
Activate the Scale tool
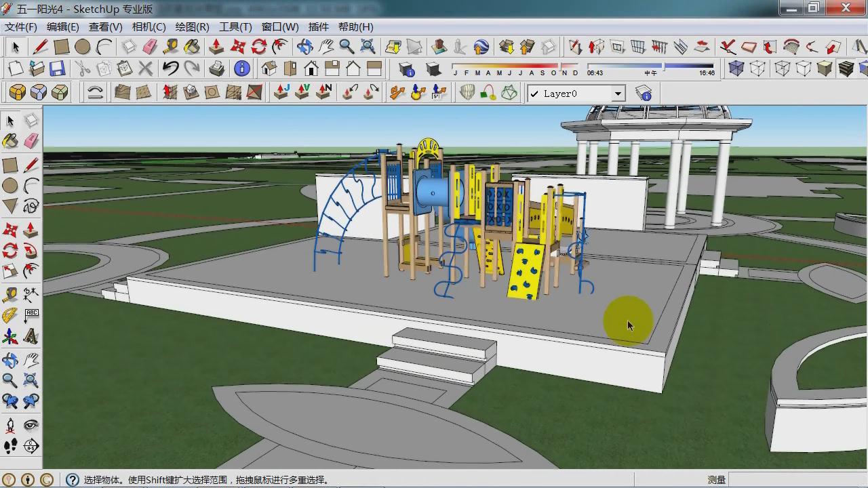[10, 272]
